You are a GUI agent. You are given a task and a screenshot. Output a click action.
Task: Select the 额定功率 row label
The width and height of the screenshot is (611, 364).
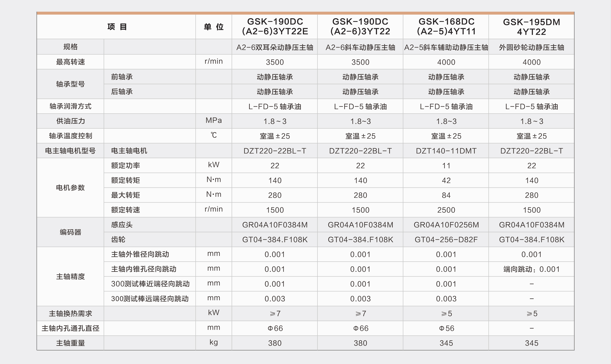point(125,166)
